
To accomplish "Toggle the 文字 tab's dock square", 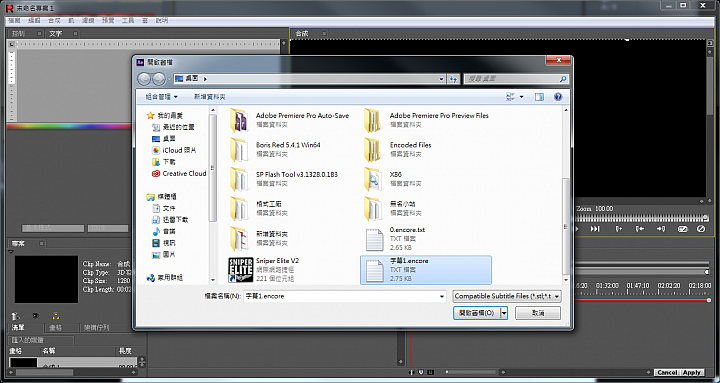I will tap(75, 33).
